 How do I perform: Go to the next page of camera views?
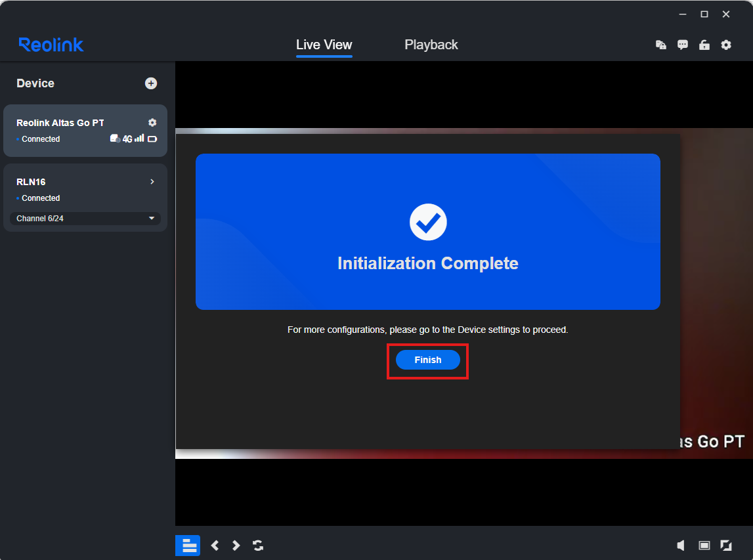(x=236, y=546)
